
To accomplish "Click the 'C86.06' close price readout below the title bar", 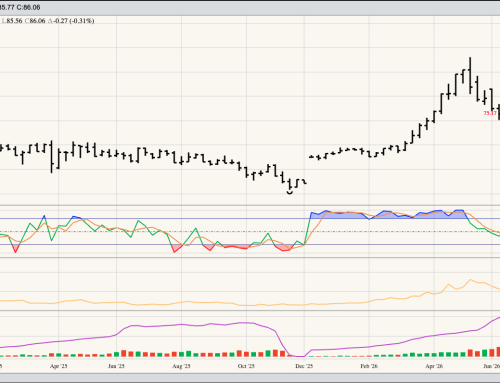I will pyautogui.click(x=35, y=21).
